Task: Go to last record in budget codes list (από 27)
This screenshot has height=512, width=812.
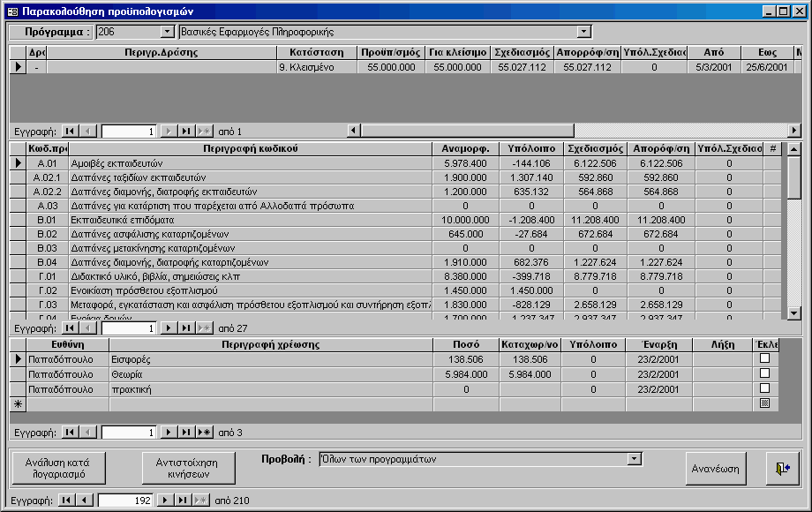Action: (x=186, y=328)
